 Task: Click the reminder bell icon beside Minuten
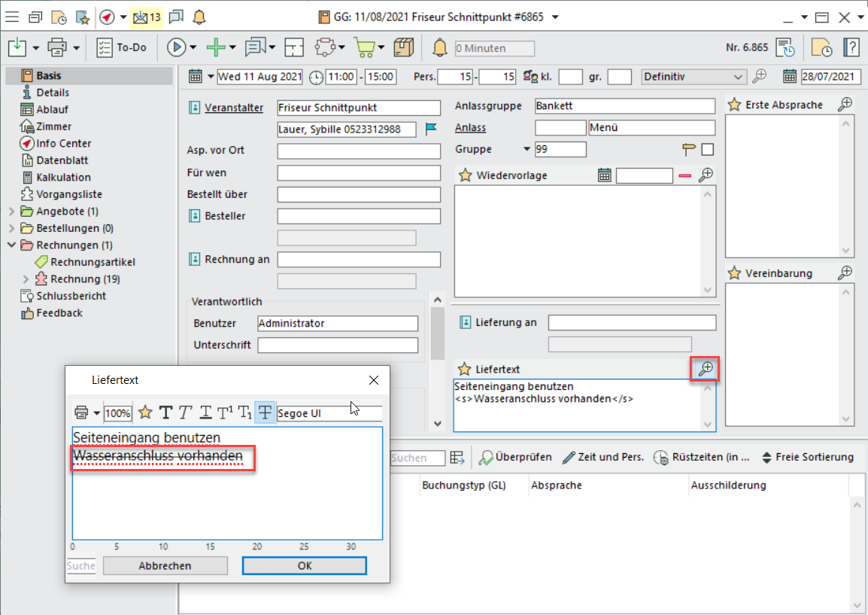[x=440, y=48]
